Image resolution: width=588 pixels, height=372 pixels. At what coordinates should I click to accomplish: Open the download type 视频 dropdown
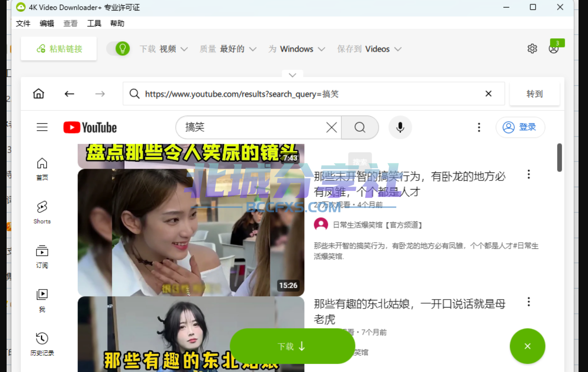point(164,49)
